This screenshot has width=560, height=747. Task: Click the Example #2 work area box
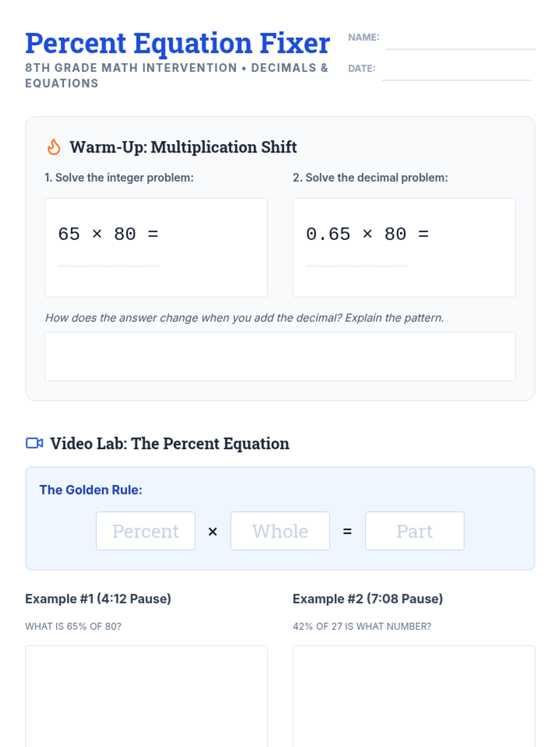click(x=413, y=696)
